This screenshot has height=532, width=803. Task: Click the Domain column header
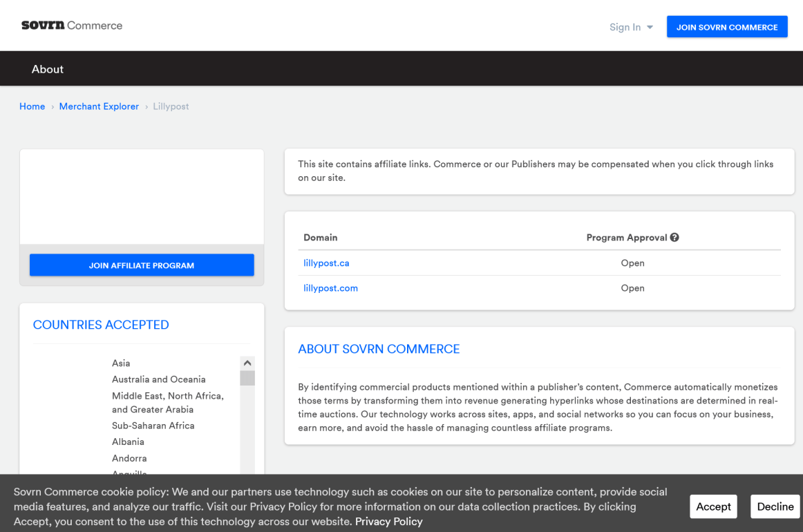[321, 238]
